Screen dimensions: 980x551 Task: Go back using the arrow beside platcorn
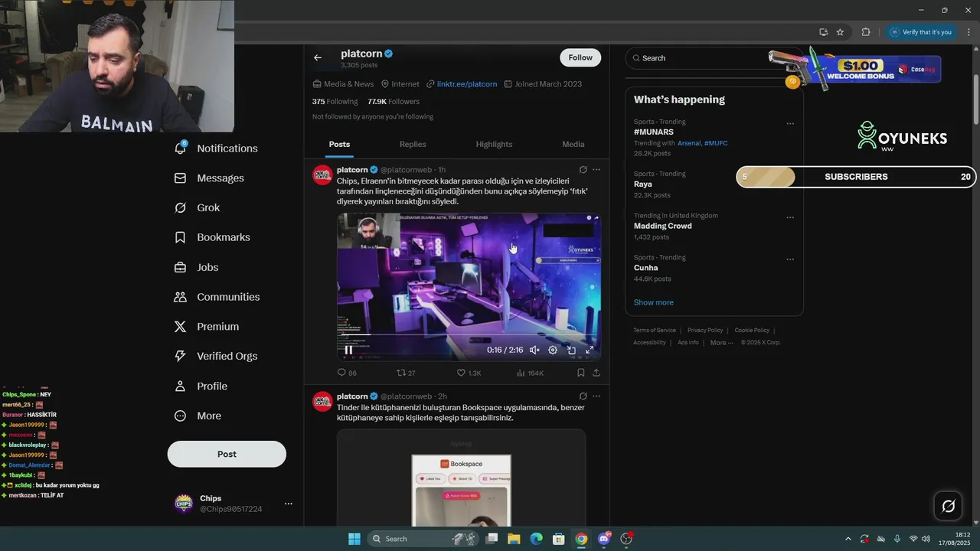point(318,57)
